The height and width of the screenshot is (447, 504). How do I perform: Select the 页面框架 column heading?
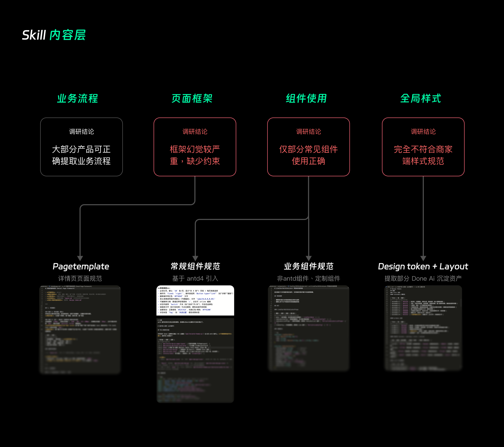pos(192,98)
